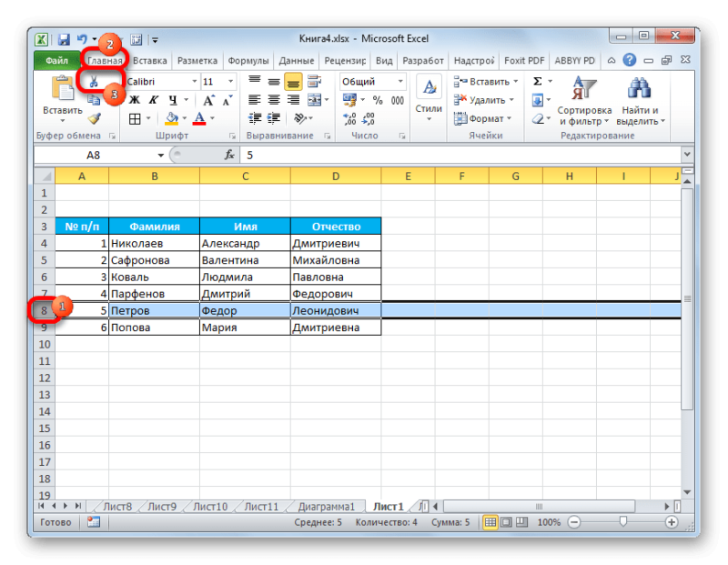Open the font size 11 dropdown

230,82
